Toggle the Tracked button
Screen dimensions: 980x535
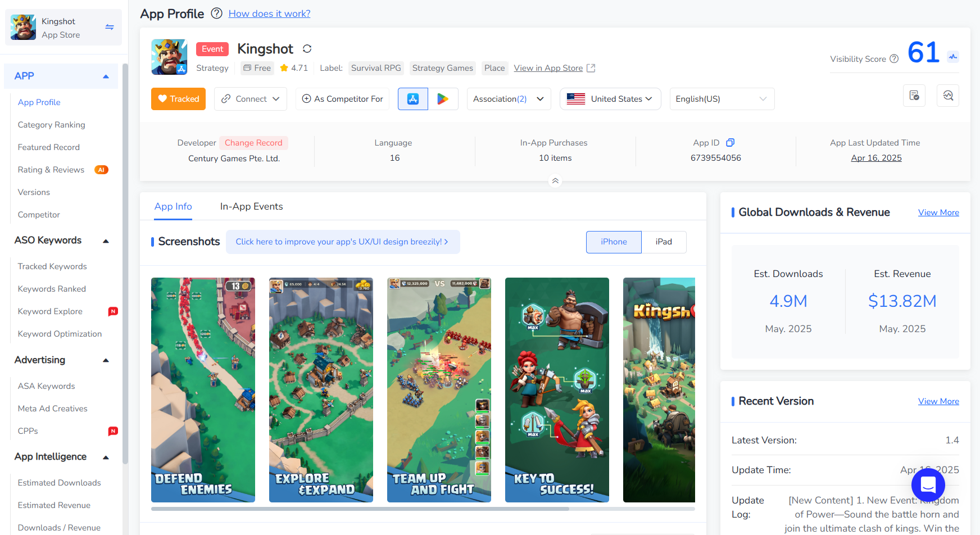[178, 99]
